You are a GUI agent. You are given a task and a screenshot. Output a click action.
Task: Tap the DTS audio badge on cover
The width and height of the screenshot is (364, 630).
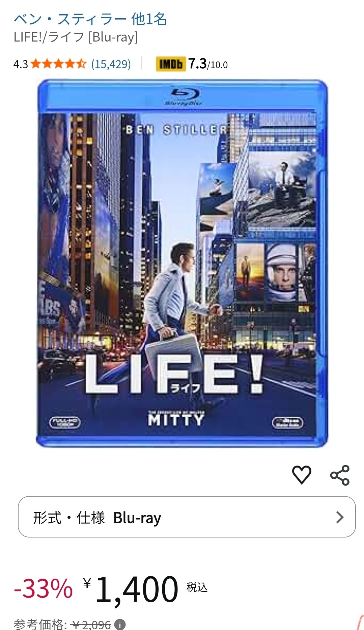pyautogui.click(x=288, y=422)
